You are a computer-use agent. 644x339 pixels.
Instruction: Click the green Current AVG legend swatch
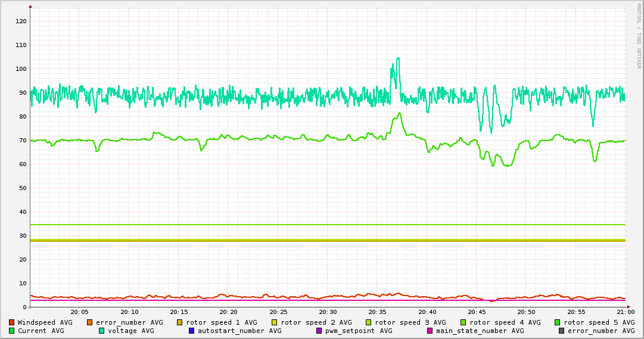[12, 331]
